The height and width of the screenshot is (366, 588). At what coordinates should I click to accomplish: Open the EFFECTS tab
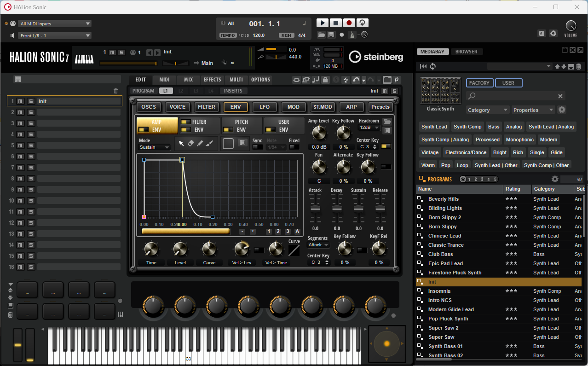213,80
